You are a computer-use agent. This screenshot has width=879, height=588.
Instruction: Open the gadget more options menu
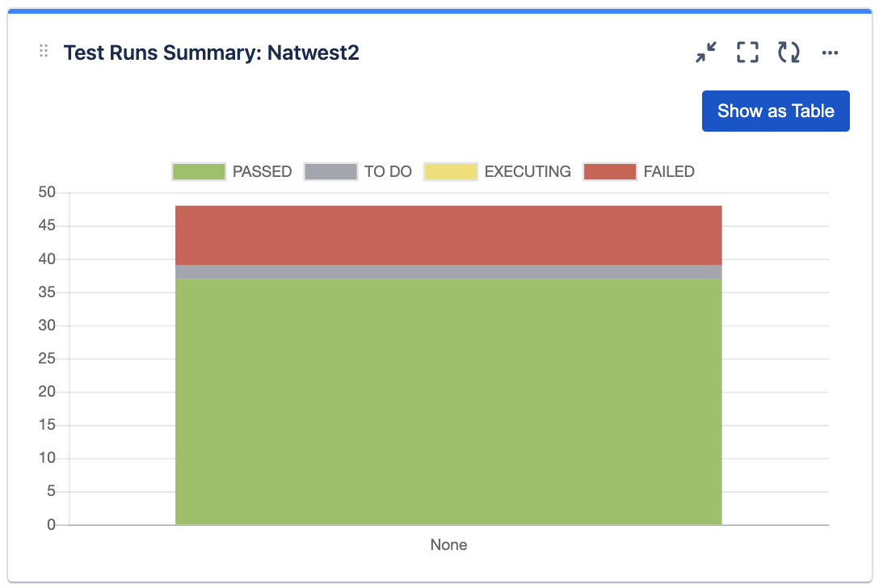[830, 52]
